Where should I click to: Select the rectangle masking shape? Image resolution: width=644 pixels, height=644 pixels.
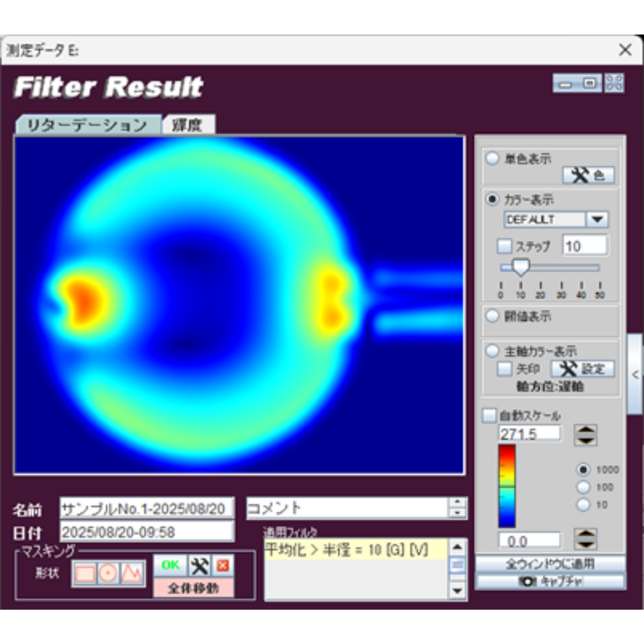85,574
